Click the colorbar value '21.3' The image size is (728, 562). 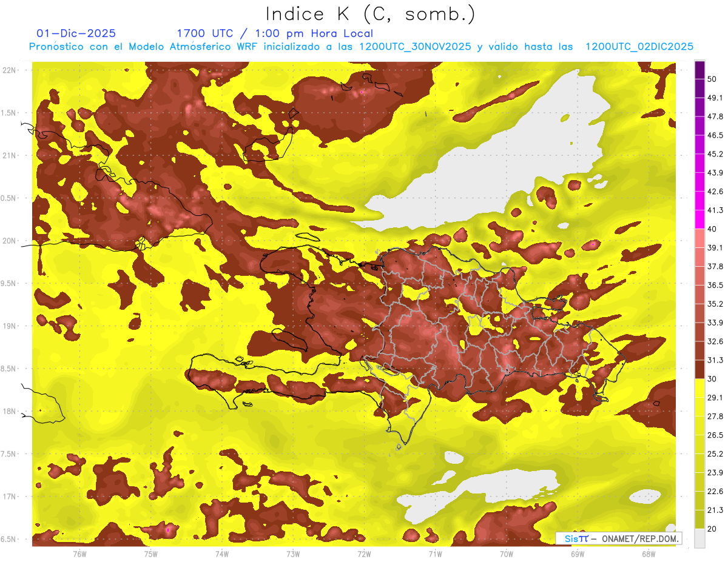tap(715, 510)
